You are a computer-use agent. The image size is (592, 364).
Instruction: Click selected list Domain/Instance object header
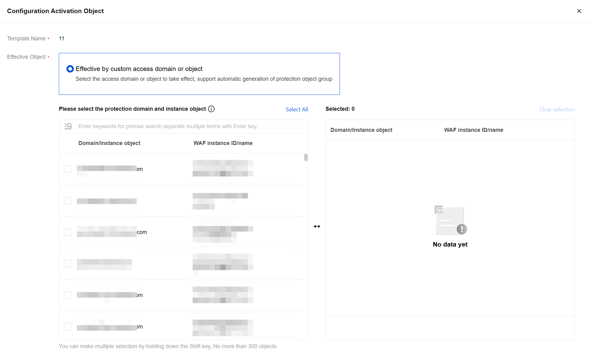click(x=361, y=130)
